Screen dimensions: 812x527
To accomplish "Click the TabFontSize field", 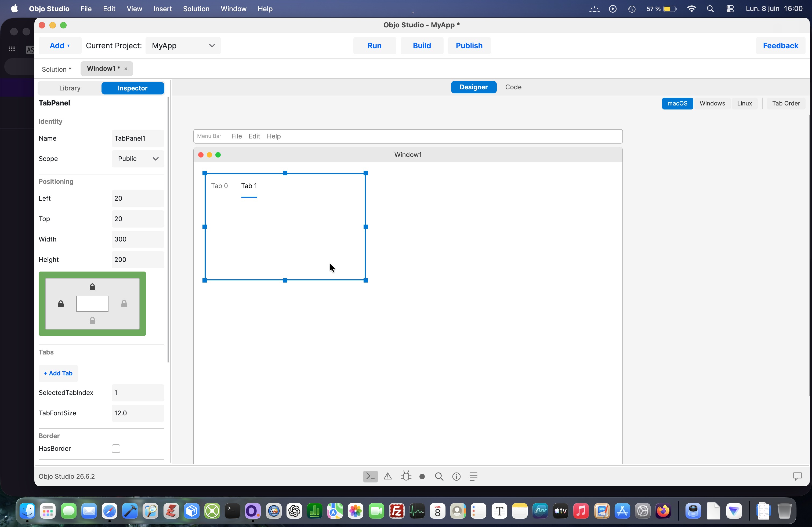I will point(138,413).
